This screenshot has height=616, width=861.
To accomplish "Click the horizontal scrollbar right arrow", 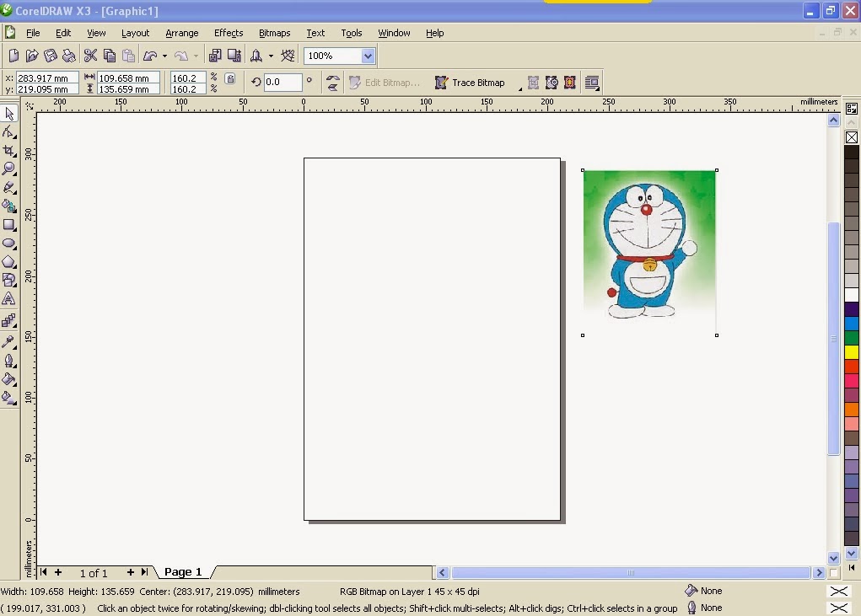I will [x=820, y=573].
